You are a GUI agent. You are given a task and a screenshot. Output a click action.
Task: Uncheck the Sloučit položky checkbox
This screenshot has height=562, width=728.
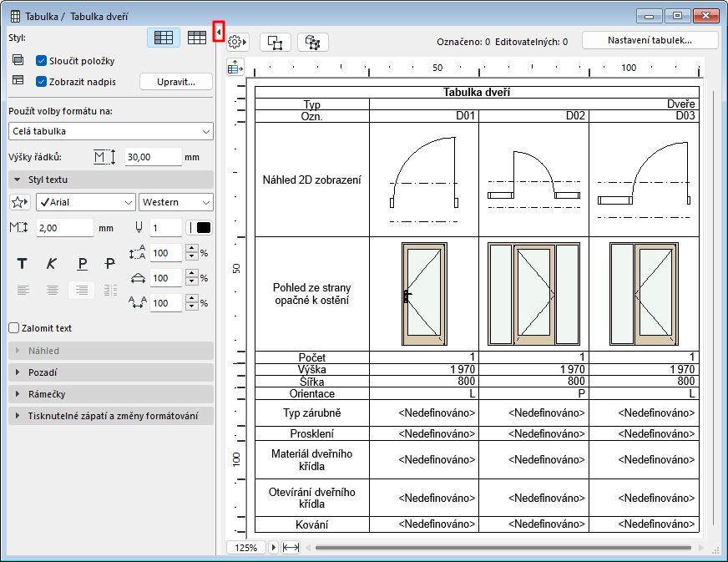click(42, 61)
